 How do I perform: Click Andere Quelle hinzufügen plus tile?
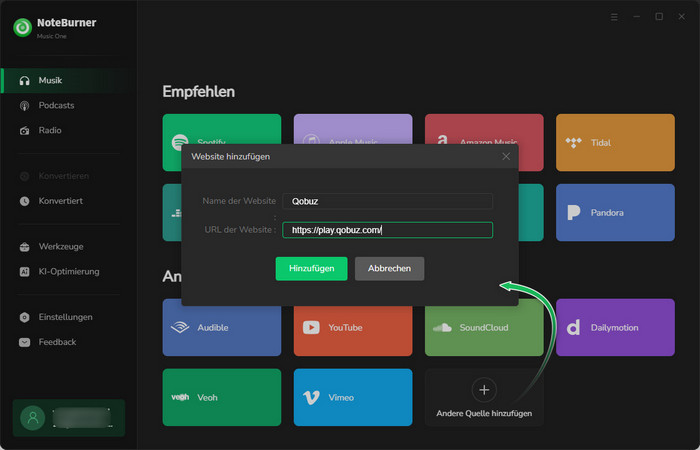(x=484, y=397)
